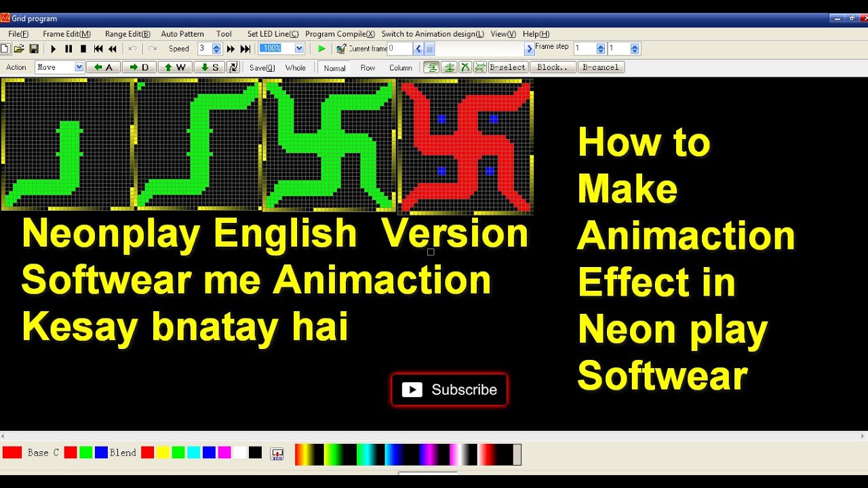Viewport: 868px width, 488px height.
Task: Click the Current frame input field
Action: tap(399, 49)
